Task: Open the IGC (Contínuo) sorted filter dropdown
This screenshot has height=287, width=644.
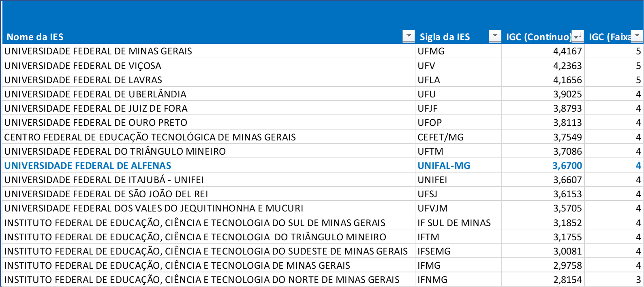Action: coord(578,36)
